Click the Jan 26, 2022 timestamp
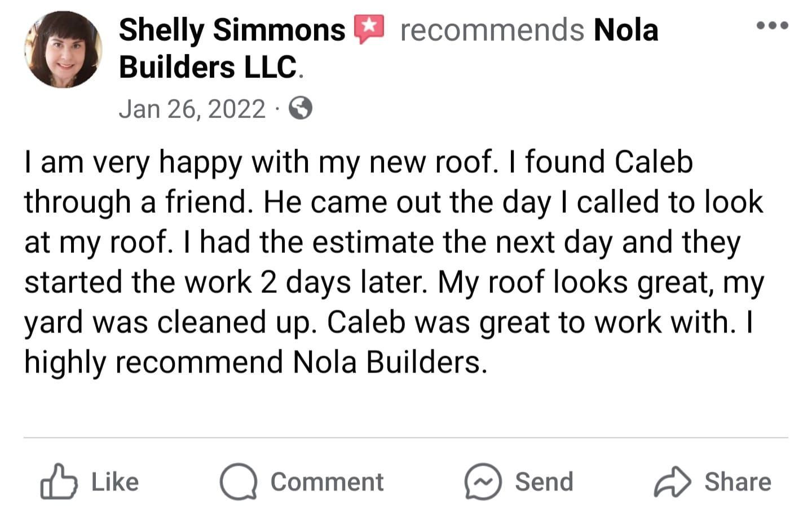 click(192, 108)
